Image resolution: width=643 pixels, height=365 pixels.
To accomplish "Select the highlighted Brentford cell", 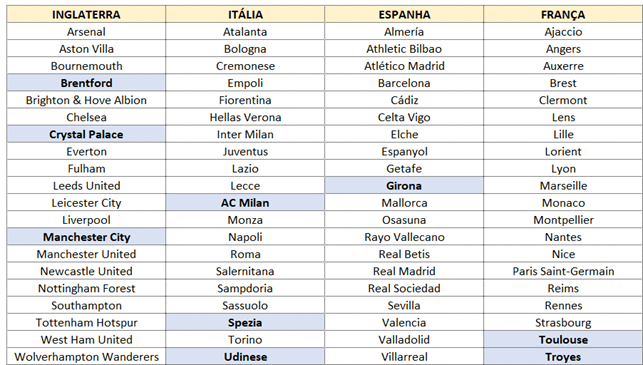I will point(86,83).
